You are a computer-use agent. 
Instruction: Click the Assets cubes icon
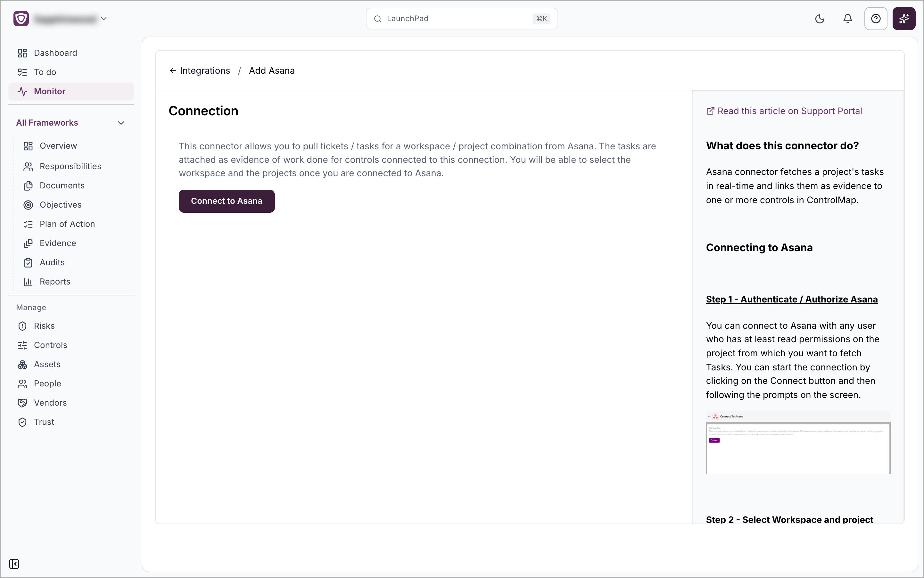pyautogui.click(x=22, y=364)
